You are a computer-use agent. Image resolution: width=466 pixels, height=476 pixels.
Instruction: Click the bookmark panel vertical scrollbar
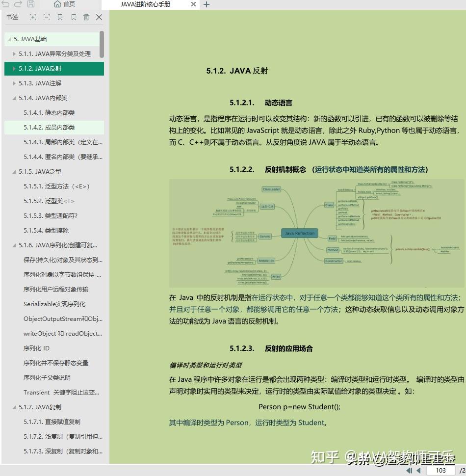pos(102,44)
